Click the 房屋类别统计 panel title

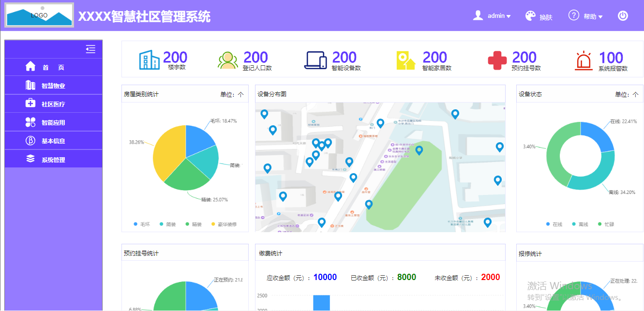[141, 94]
